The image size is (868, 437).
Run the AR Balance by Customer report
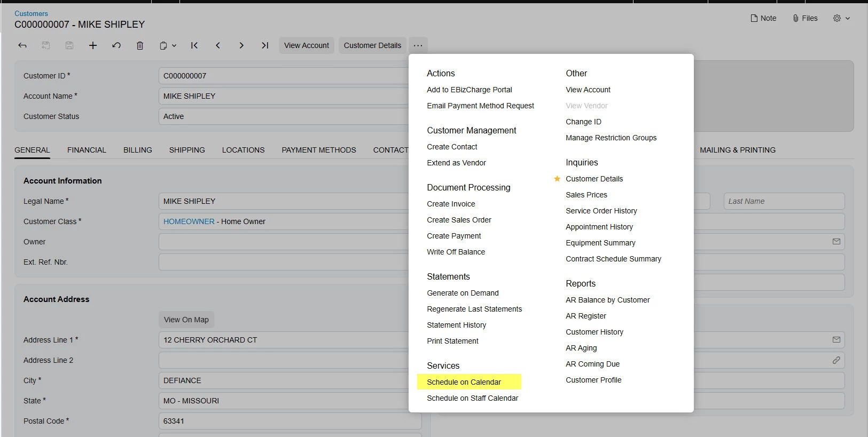608,300
